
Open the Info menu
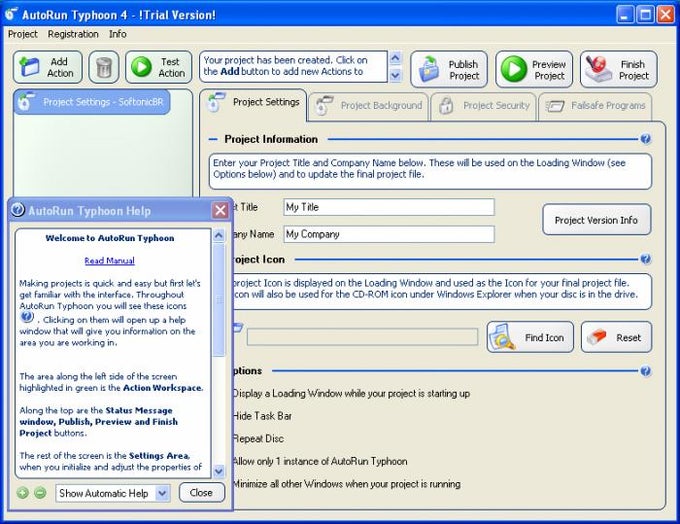click(x=118, y=34)
